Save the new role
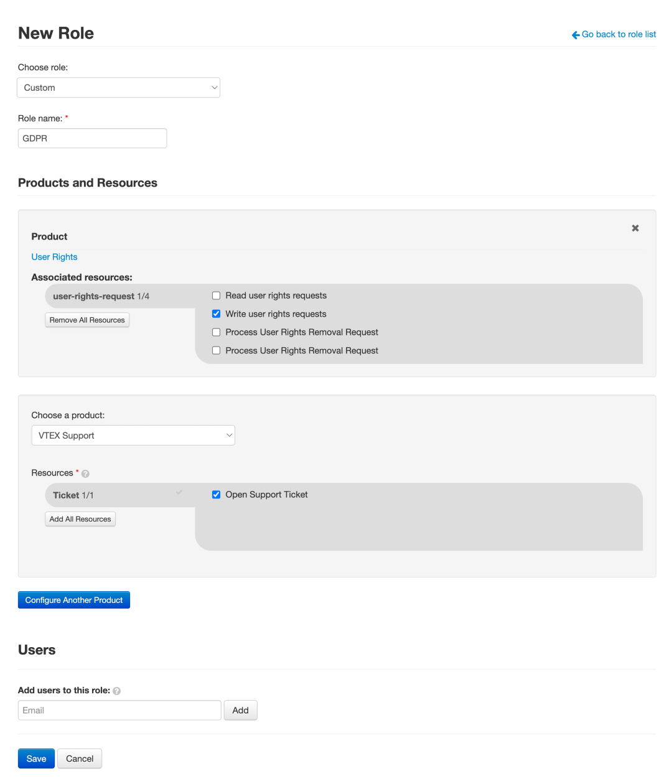 click(36, 758)
